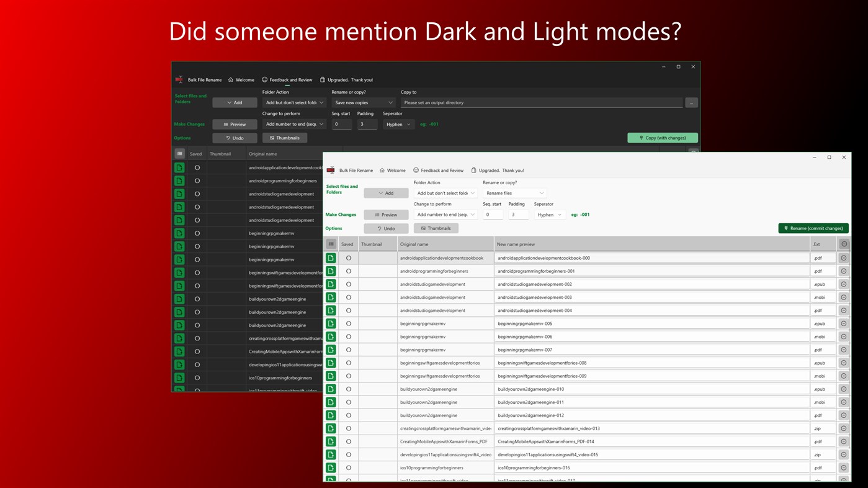
Task: Click the Bulk File Rename app logo in light window
Action: pos(331,170)
